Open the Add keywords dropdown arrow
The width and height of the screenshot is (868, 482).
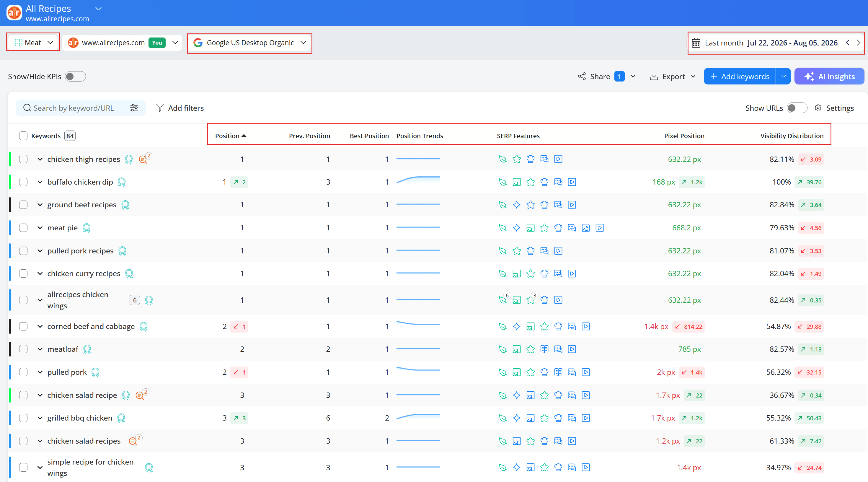tap(784, 76)
